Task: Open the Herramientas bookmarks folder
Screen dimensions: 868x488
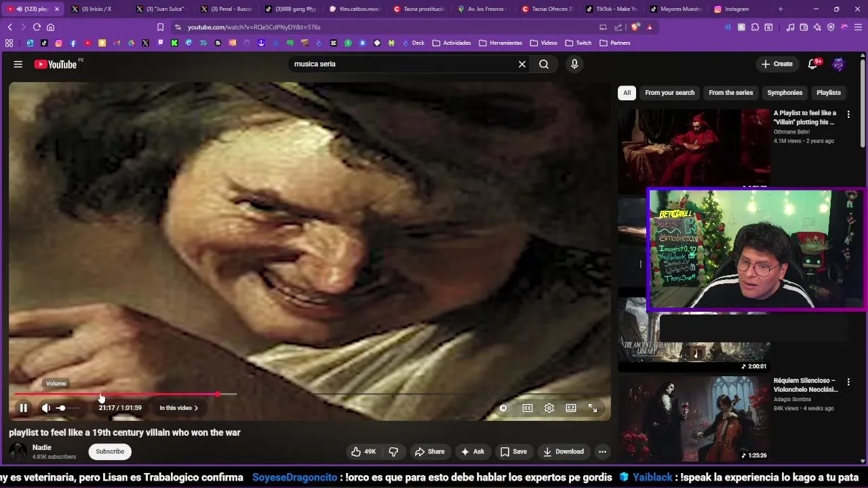Action: coord(500,43)
